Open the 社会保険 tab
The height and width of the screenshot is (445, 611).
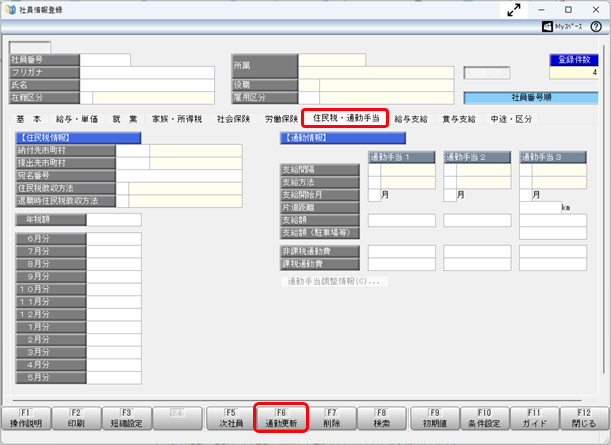pyautogui.click(x=233, y=119)
